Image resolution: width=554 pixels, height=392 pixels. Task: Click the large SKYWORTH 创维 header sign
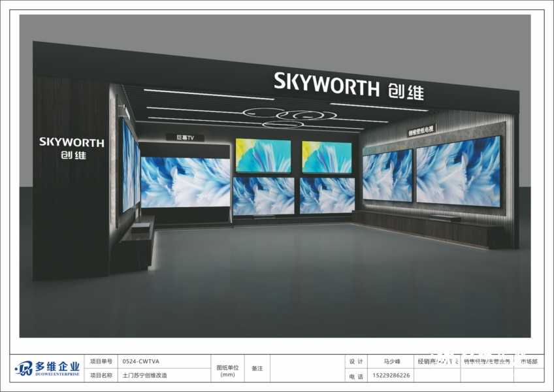click(349, 86)
